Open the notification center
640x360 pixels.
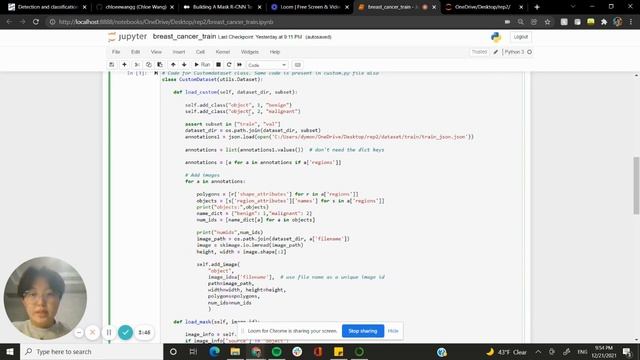pyautogui.click(x=627, y=351)
